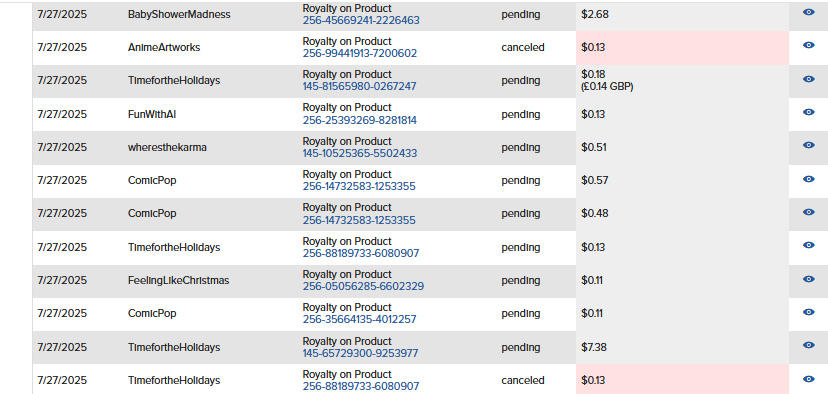Open order link 145-65729300-9253977
Image resolution: width=828 pixels, height=394 pixels.
click(360, 353)
